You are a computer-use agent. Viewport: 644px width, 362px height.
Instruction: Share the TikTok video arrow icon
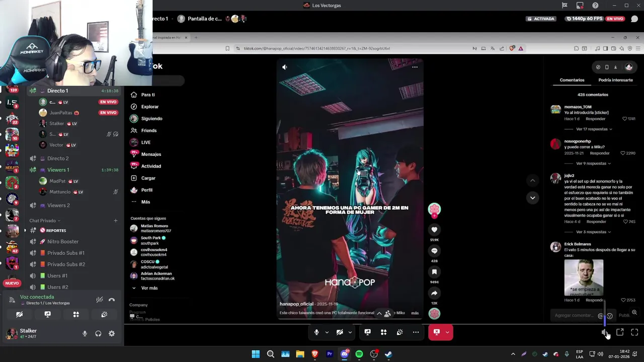click(434, 293)
